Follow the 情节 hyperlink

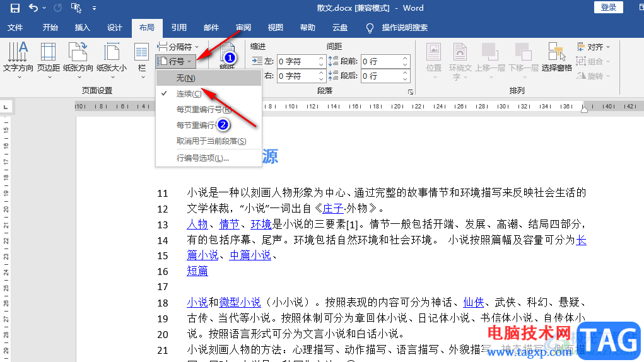coord(229,224)
